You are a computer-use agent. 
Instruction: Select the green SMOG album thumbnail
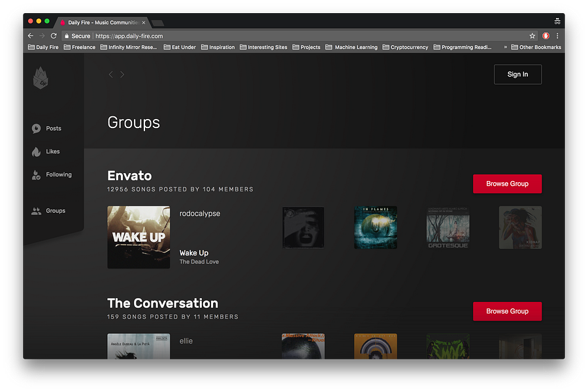[448, 346]
